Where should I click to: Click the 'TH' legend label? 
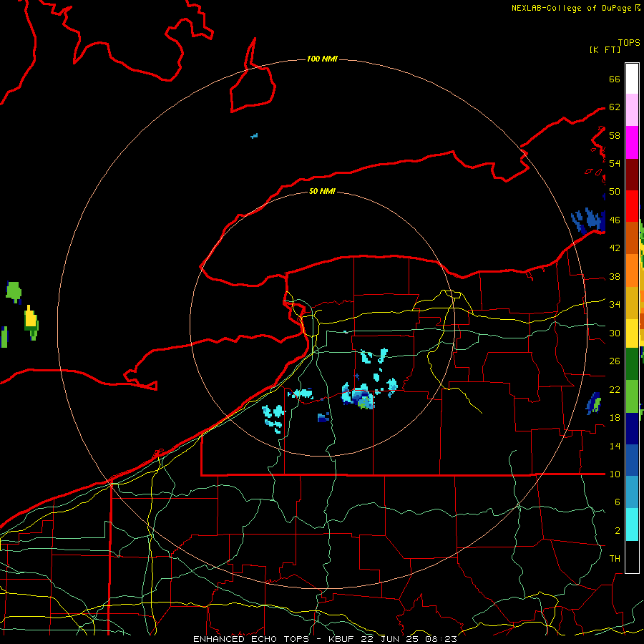pos(615,558)
